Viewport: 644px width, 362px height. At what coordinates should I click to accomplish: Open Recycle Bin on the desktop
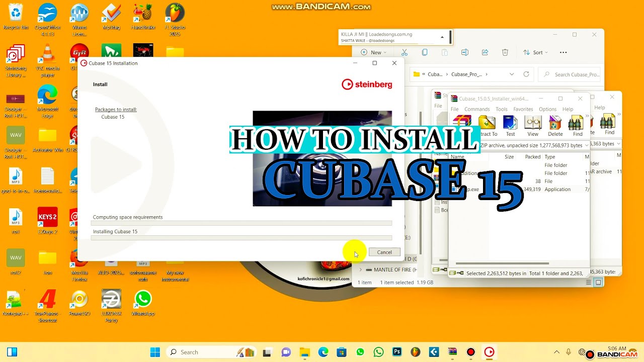point(16,17)
